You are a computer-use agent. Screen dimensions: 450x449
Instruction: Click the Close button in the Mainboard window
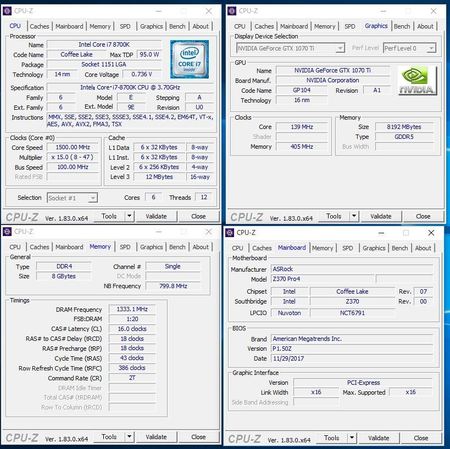[421, 438]
